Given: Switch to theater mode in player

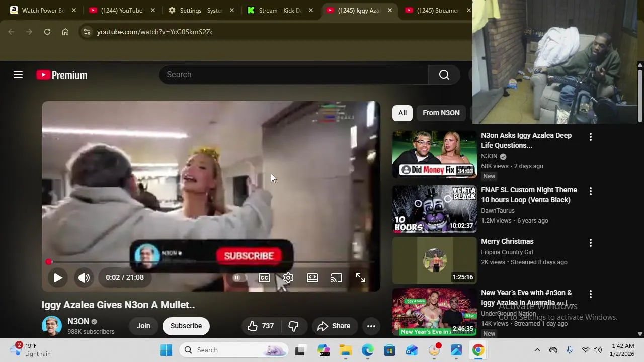Looking at the screenshot, I should [x=312, y=278].
